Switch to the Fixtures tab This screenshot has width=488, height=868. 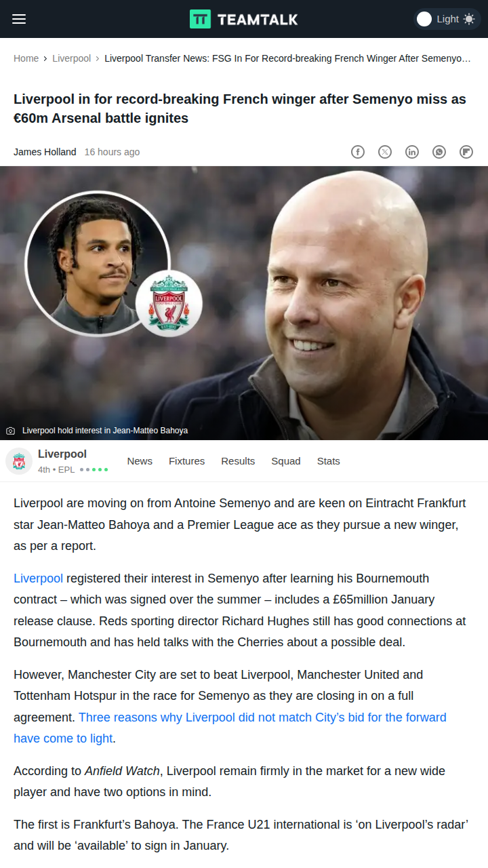[x=186, y=461]
